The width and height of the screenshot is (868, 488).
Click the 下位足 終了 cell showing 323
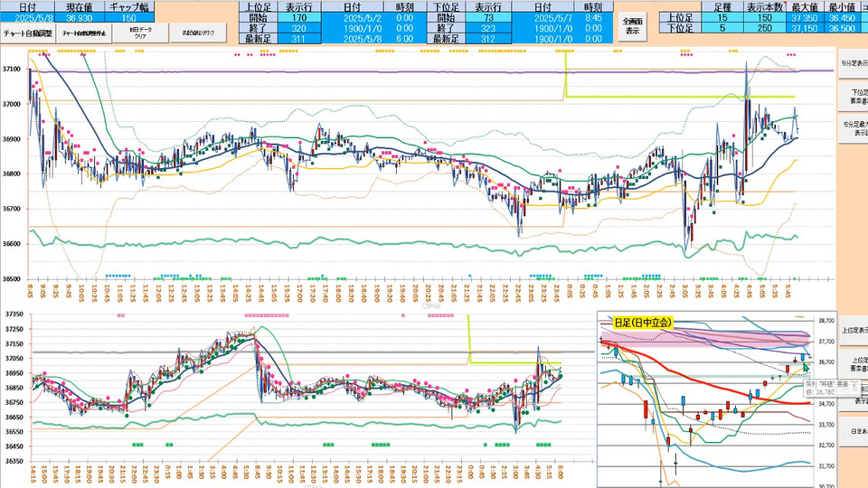489,28
